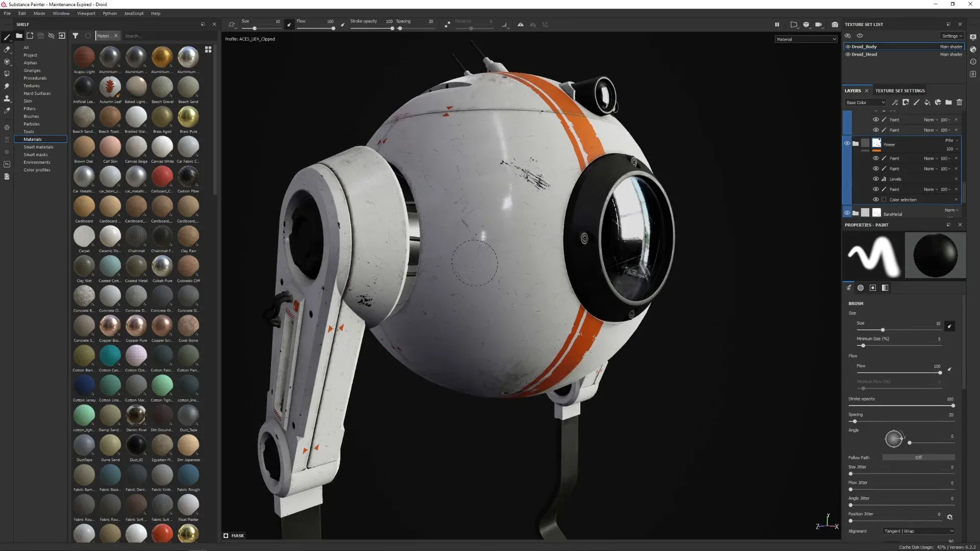
Task: Add effect with magic wand icon in Layers
Action: 895,103
